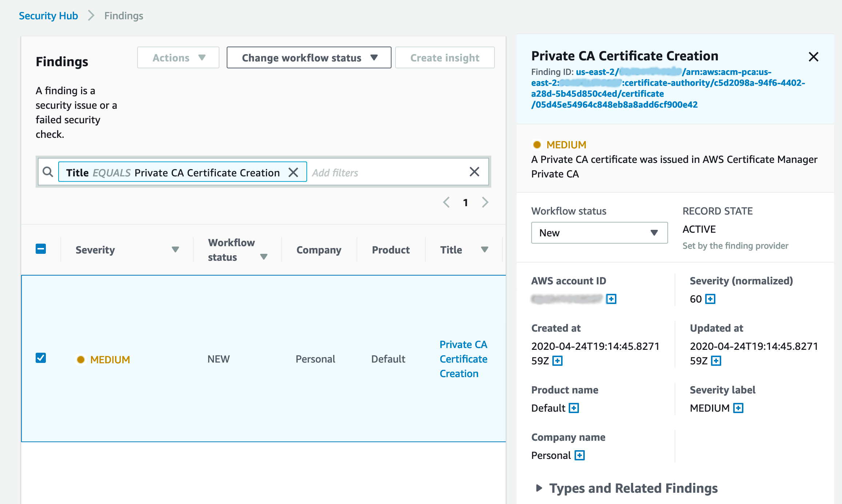This screenshot has height=504, width=842.
Task: Click the plus icon beside Company name Personal
Action: 579,455
